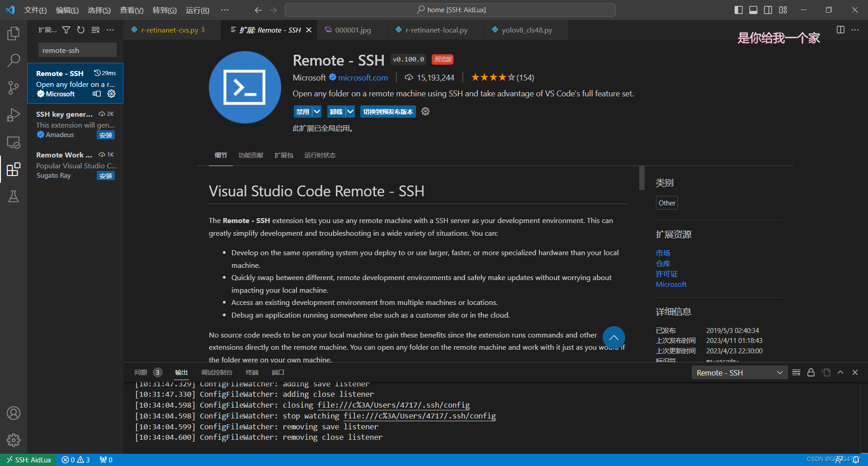
Task: Open 市场 resource link
Action: tap(663, 253)
